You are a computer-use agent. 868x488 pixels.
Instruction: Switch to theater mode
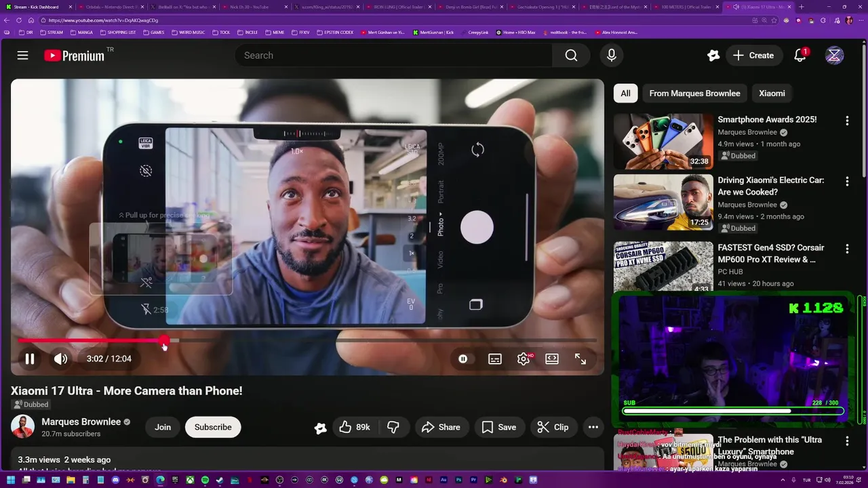coord(552,359)
